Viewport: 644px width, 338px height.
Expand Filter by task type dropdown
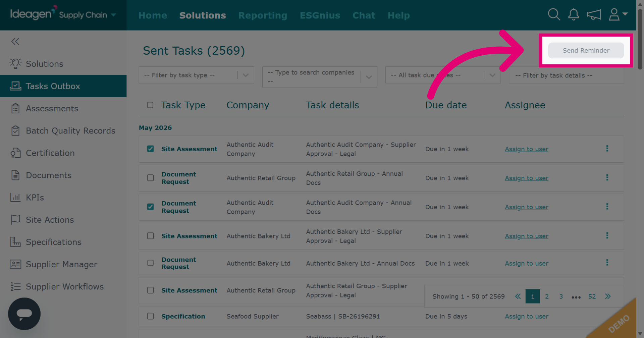(246, 75)
